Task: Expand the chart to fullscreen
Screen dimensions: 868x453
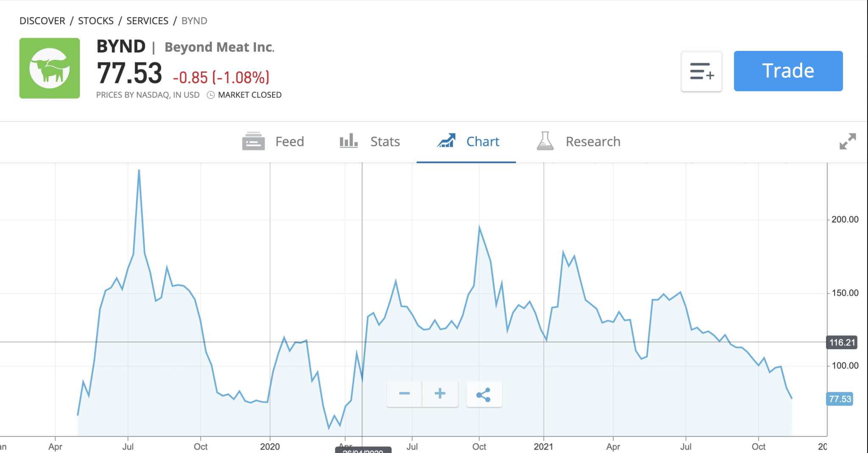Action: pyautogui.click(x=848, y=142)
